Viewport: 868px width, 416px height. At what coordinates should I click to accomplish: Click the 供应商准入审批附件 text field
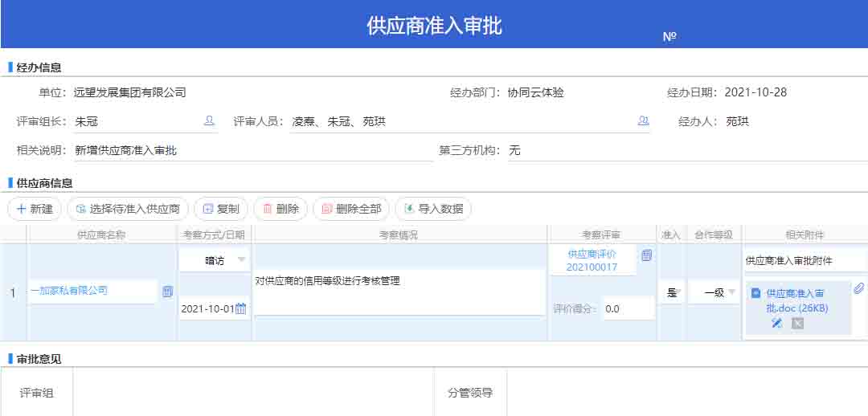[807, 261]
